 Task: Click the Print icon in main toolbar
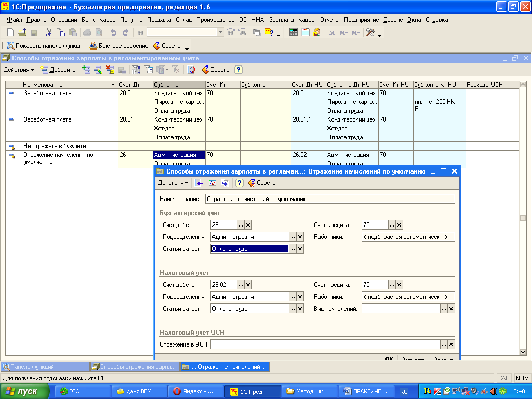click(87, 33)
